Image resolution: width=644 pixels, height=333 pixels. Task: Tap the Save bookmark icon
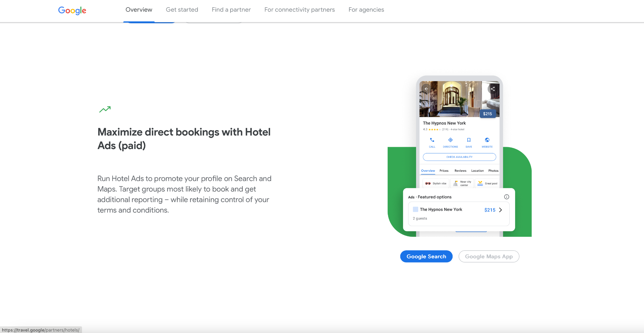tap(469, 140)
